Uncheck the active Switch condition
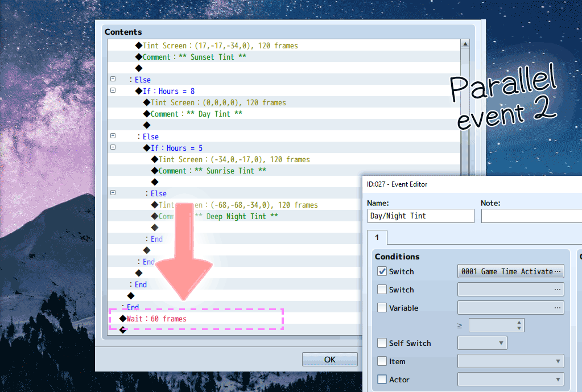The height and width of the screenshot is (392, 582). 383,271
